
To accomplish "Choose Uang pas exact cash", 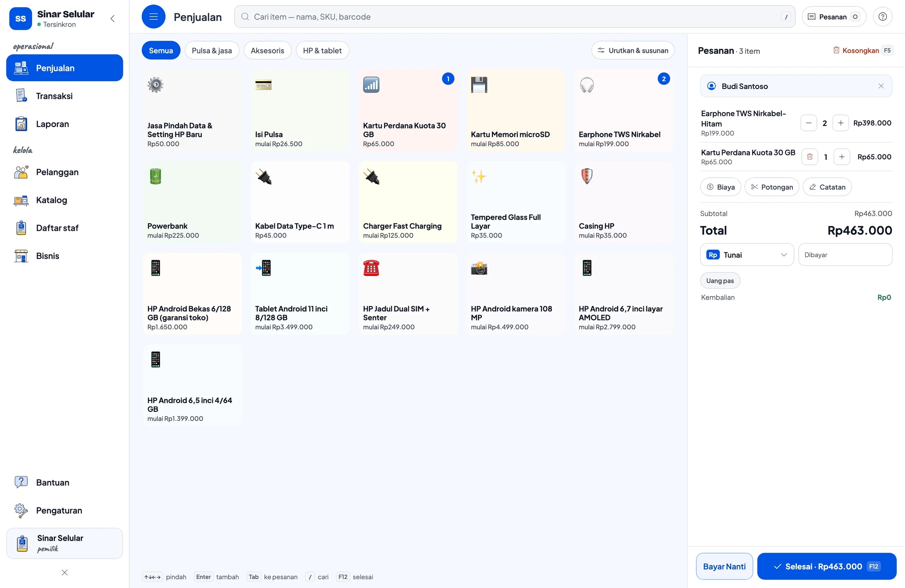I will [720, 281].
